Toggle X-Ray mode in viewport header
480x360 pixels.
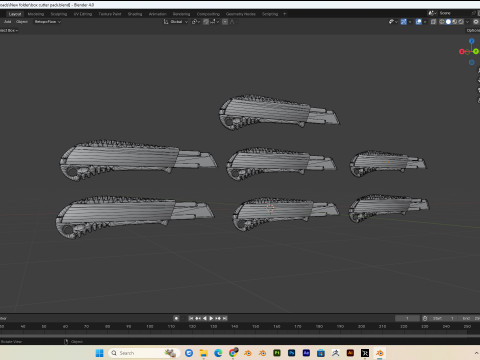tap(433, 22)
